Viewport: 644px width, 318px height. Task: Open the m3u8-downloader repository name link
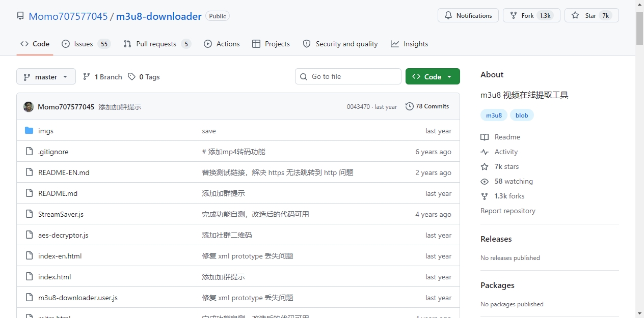point(159,16)
